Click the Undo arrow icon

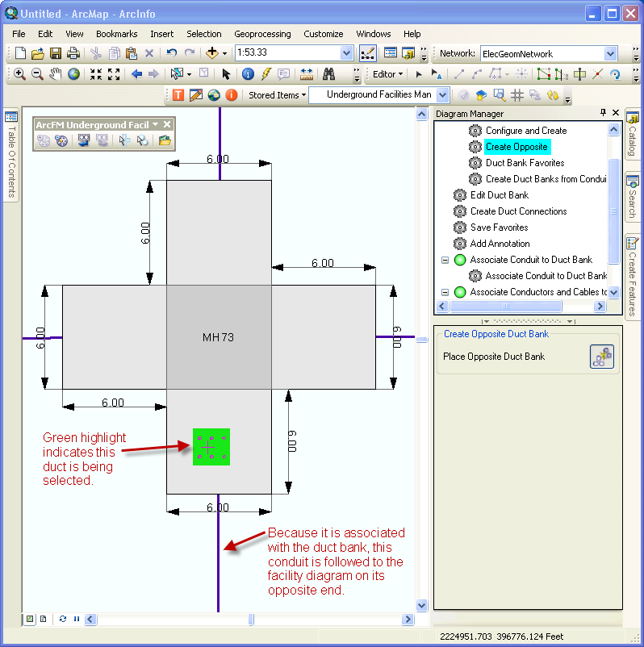(x=171, y=52)
